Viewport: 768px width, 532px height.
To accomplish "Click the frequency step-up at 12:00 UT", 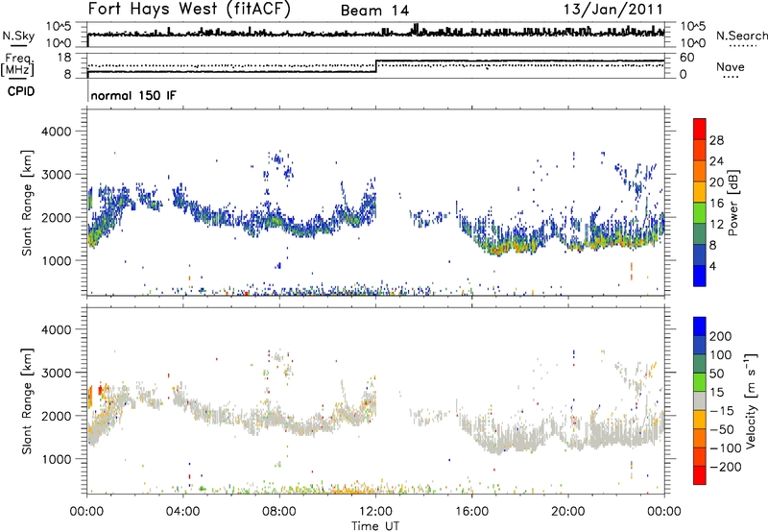I will pos(375,66).
